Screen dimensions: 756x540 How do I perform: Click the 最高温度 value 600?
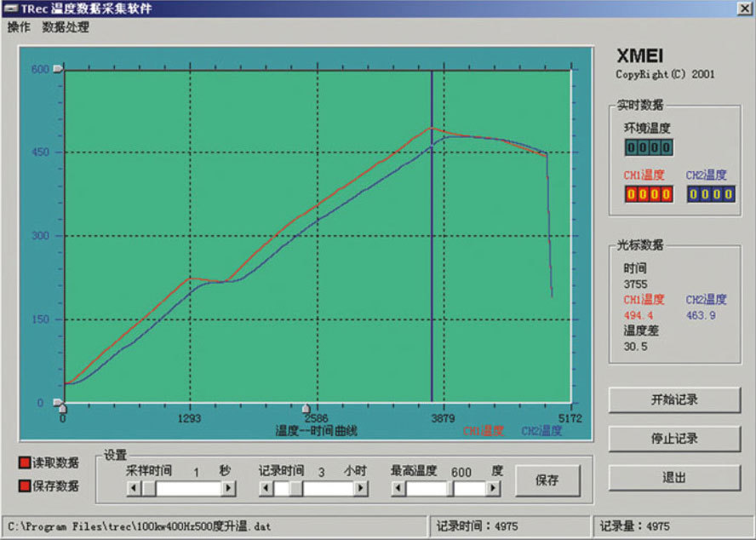click(x=461, y=472)
